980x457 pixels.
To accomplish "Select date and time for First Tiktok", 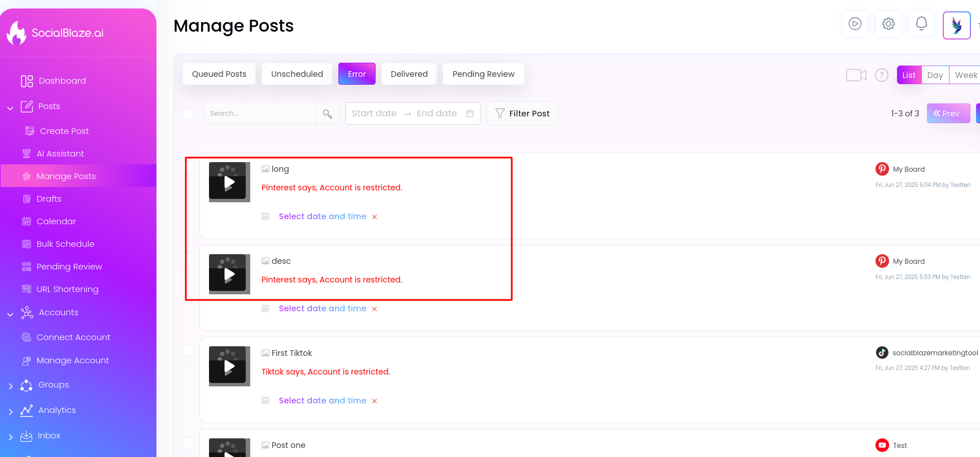I will coord(323,401).
